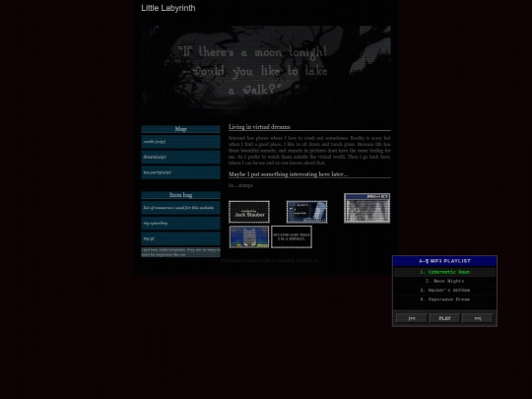
Task: Open the tea party (wip) link in the Map section
Action: coord(180,172)
